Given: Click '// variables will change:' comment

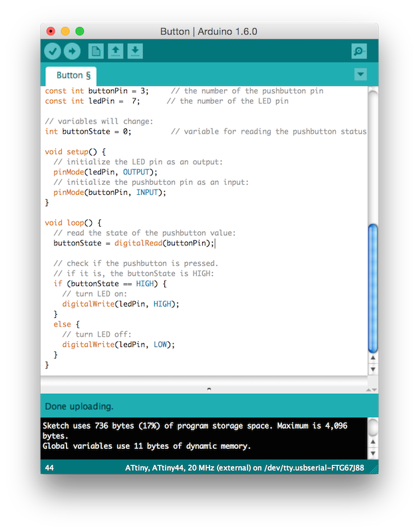Looking at the screenshot, I should [x=98, y=122].
